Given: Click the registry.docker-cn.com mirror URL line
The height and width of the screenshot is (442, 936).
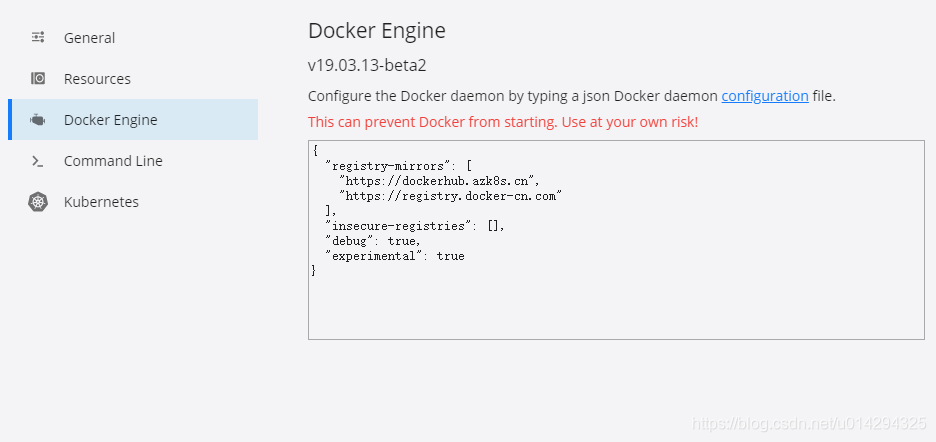Looking at the screenshot, I should [x=451, y=196].
